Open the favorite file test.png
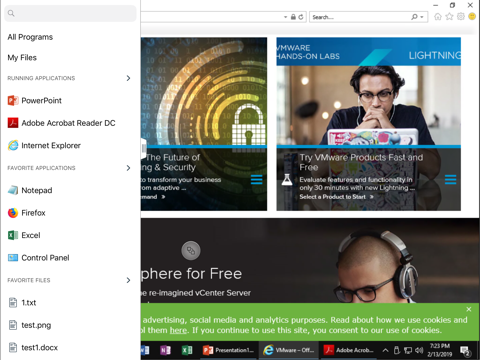The image size is (480, 360). [29, 325]
